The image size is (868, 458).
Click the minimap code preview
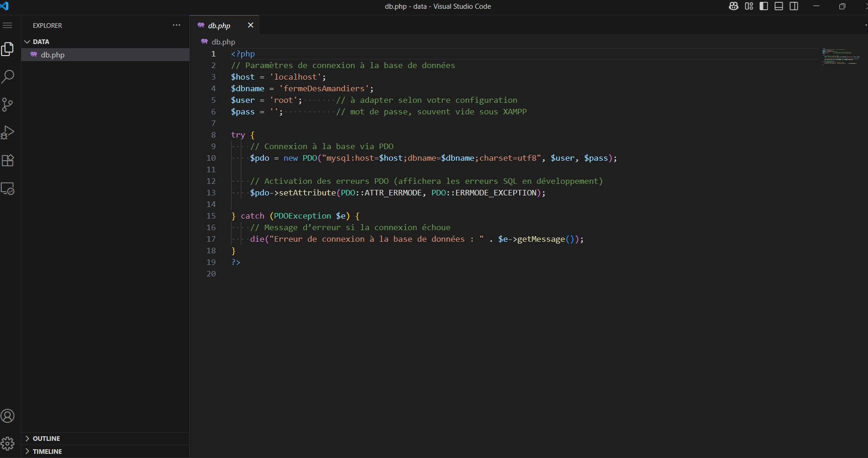[x=841, y=56]
